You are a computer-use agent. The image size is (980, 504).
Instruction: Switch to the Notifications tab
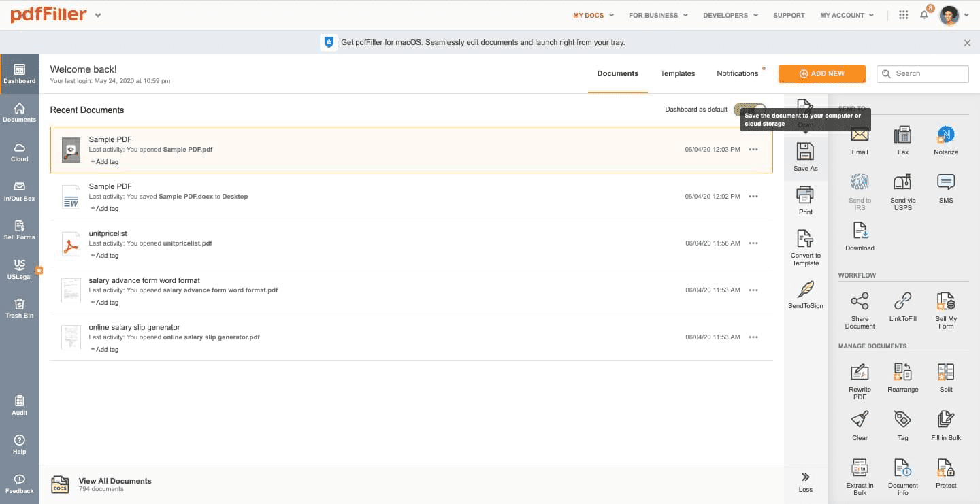point(737,73)
